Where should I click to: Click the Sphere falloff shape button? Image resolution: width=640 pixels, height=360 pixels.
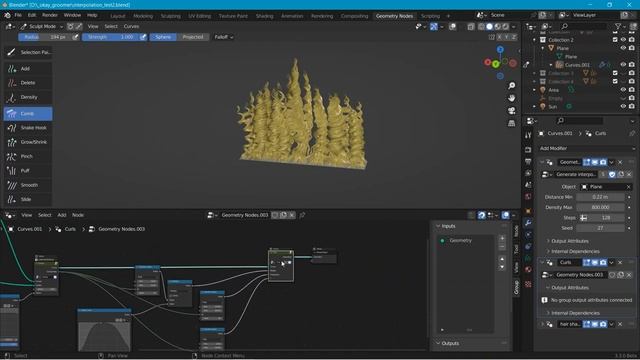163,37
